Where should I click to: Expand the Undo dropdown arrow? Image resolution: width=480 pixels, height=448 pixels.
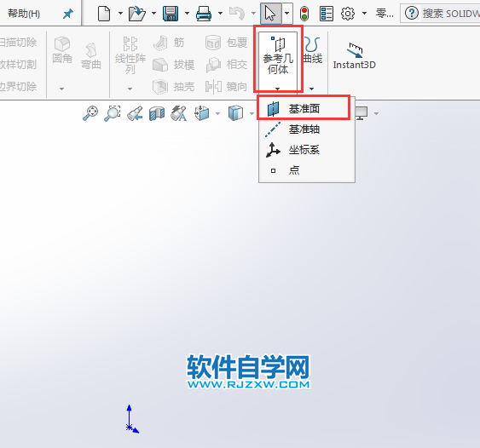[x=253, y=14]
